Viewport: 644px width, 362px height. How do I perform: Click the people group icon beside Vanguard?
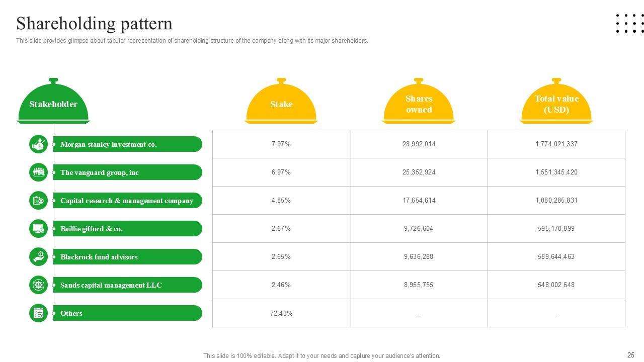38,172
